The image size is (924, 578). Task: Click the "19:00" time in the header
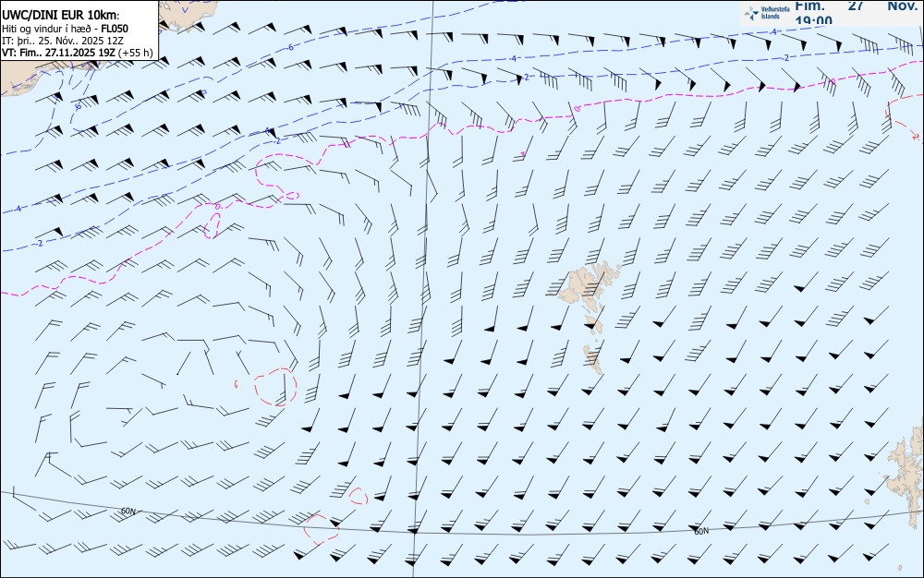pyautogui.click(x=814, y=20)
